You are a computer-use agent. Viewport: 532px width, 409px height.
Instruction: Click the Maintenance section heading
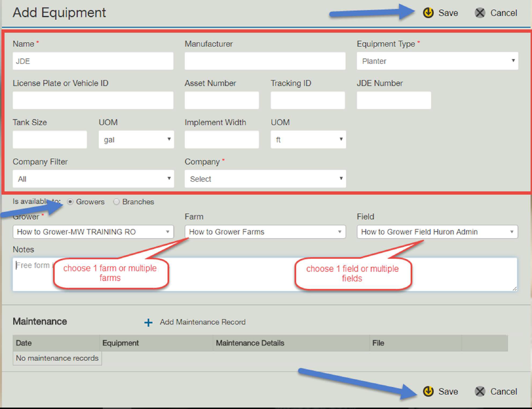click(x=40, y=321)
